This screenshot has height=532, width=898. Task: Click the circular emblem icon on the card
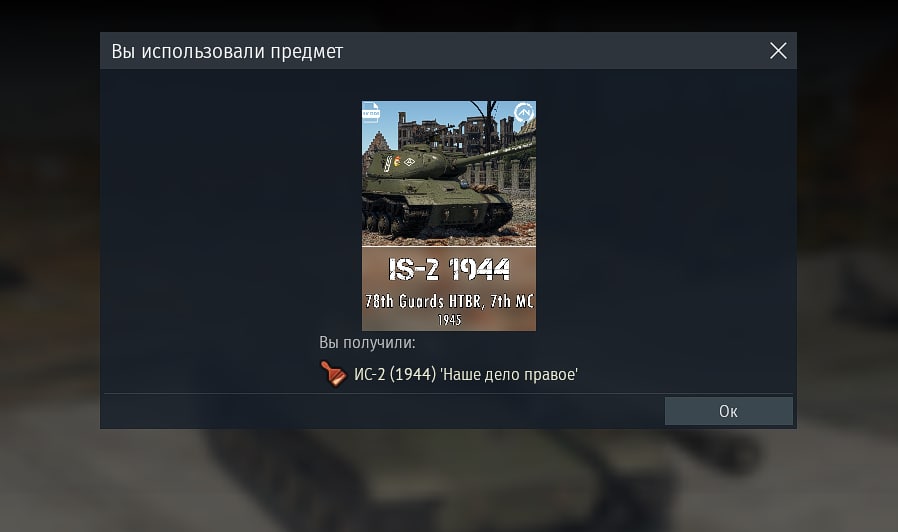523,112
